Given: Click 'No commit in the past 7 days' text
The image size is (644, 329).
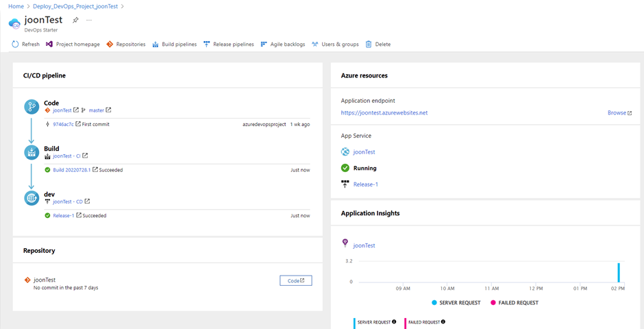Looking at the screenshot, I should (66, 287).
